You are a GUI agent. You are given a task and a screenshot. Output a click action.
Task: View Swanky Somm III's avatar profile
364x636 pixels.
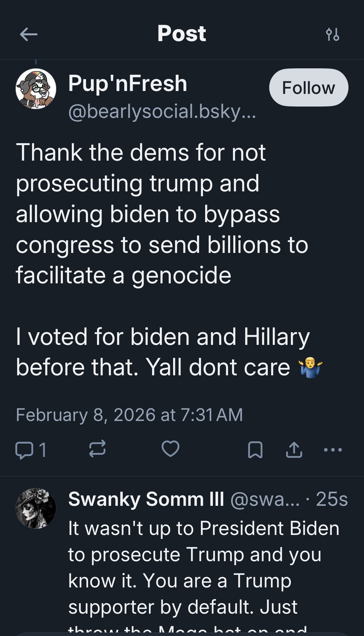tap(36, 508)
